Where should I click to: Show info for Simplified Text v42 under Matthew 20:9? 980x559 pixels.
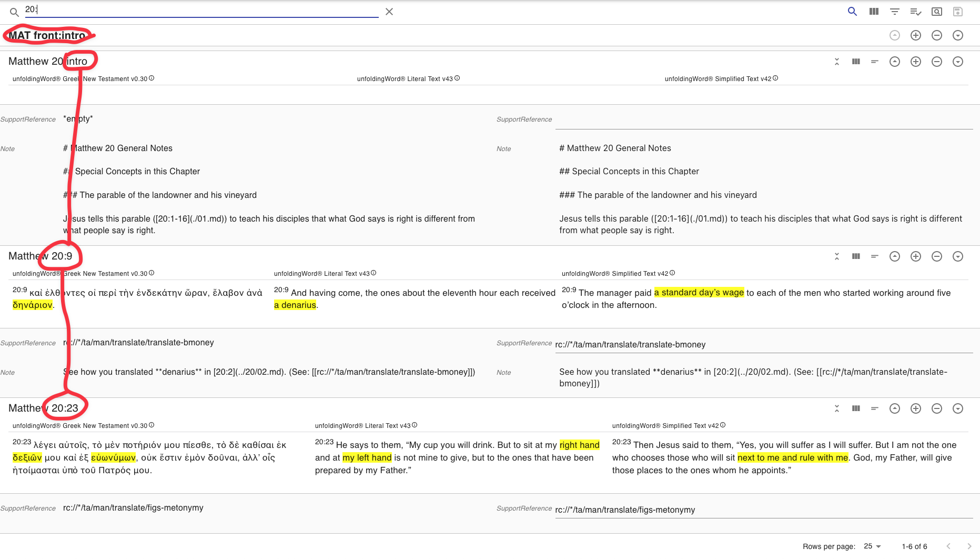point(672,273)
